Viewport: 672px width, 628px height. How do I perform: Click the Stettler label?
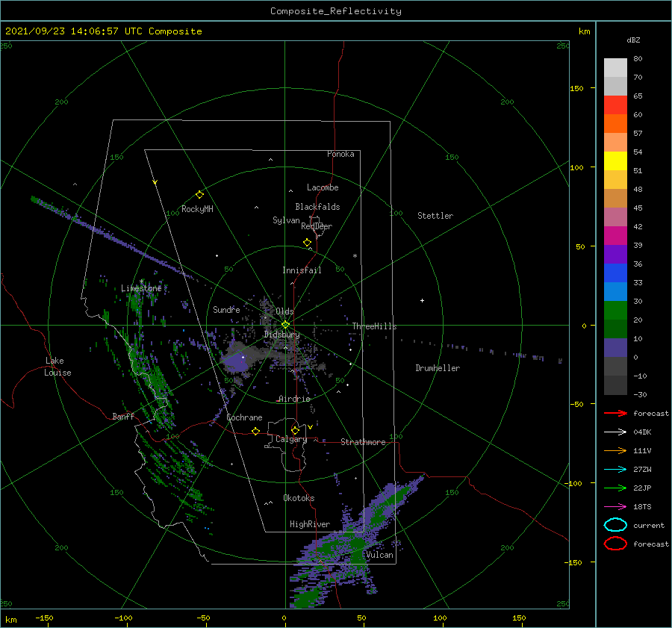(x=435, y=216)
